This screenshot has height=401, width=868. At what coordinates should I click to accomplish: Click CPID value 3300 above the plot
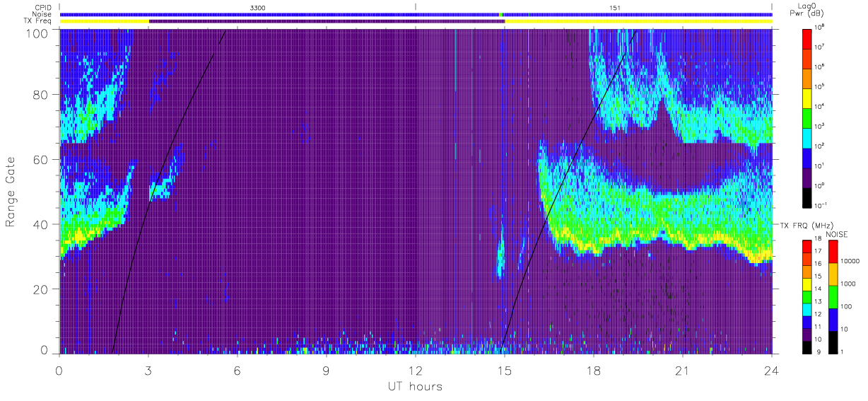pyautogui.click(x=257, y=8)
